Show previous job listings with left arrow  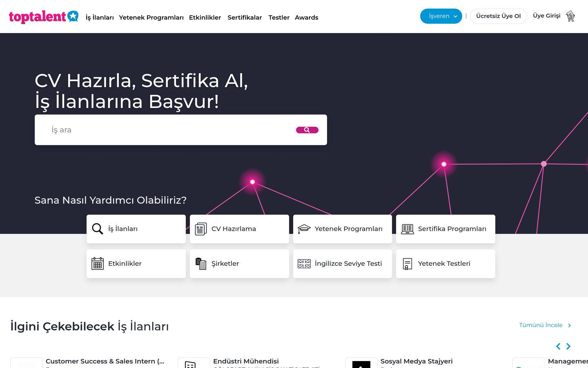tap(558, 346)
